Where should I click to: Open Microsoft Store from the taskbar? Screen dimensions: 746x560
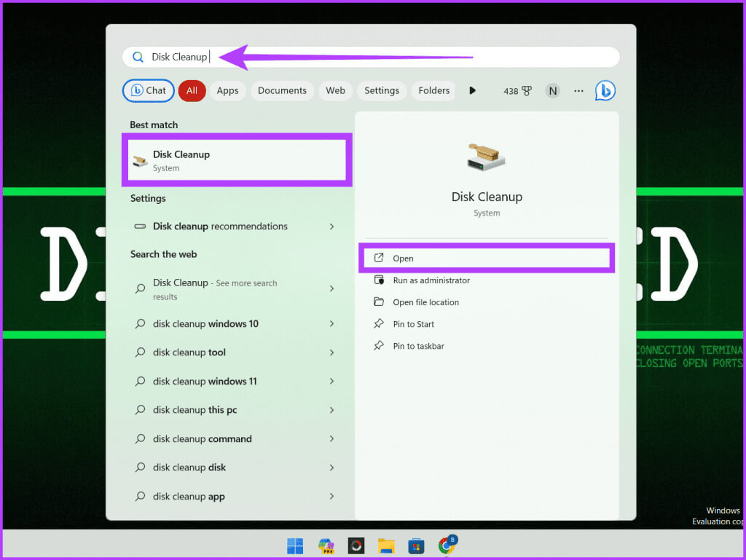coord(416,545)
